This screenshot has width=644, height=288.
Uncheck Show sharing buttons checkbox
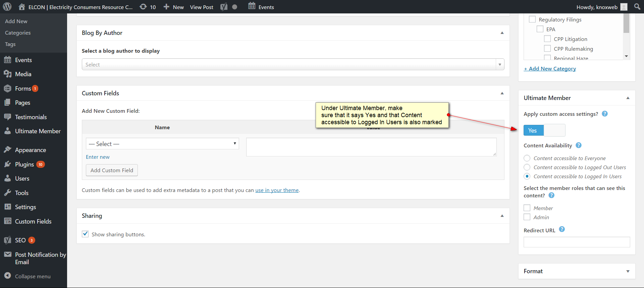pyautogui.click(x=85, y=234)
